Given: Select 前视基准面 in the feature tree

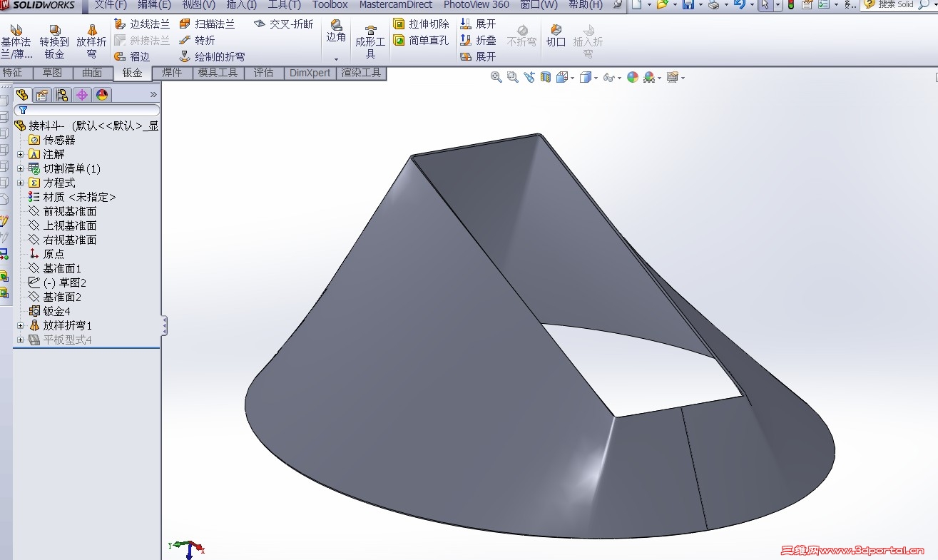Looking at the screenshot, I should click(69, 211).
